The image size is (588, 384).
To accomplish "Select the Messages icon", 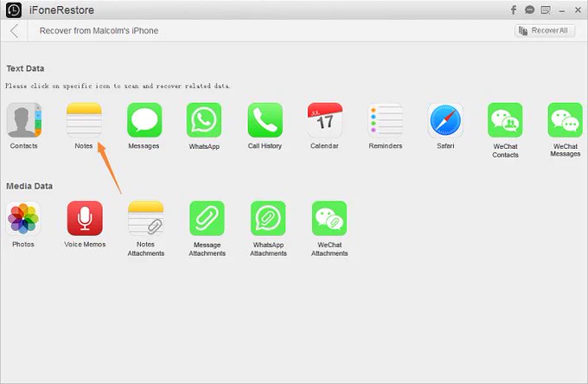I will (144, 120).
